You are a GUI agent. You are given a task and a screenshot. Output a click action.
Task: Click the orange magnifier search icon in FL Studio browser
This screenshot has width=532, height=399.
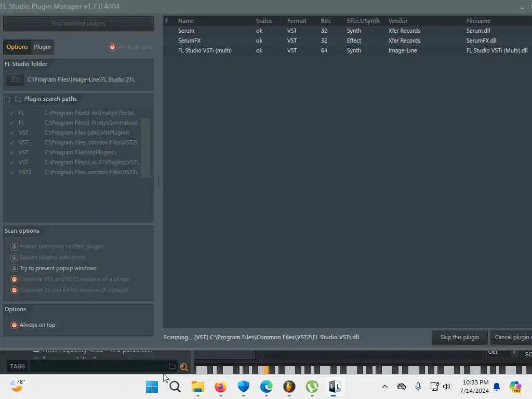[183, 367]
